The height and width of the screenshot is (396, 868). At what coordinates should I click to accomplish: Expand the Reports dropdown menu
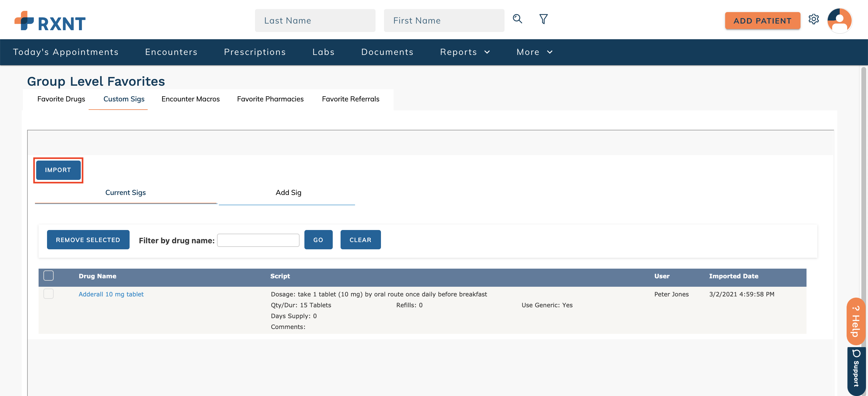coord(465,52)
